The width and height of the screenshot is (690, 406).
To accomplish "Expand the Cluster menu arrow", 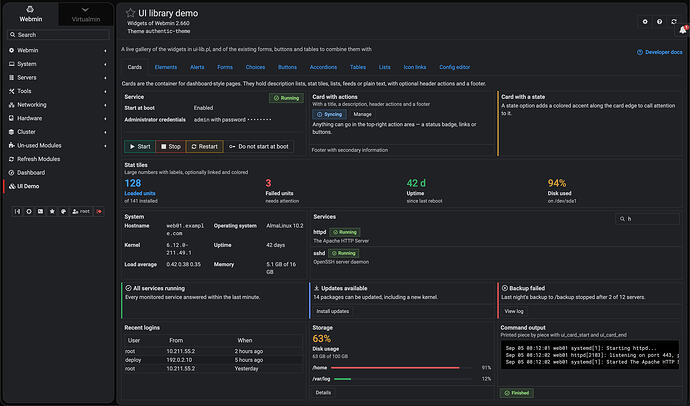I will pos(105,132).
